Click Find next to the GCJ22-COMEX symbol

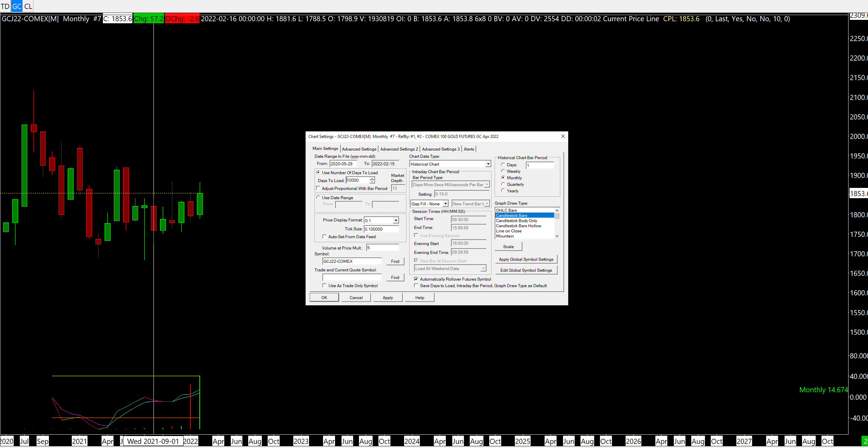click(395, 261)
